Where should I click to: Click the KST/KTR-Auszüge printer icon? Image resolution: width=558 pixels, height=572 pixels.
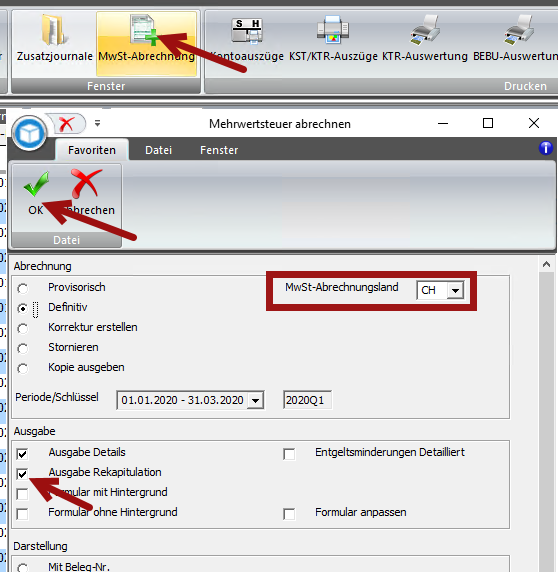click(333, 29)
